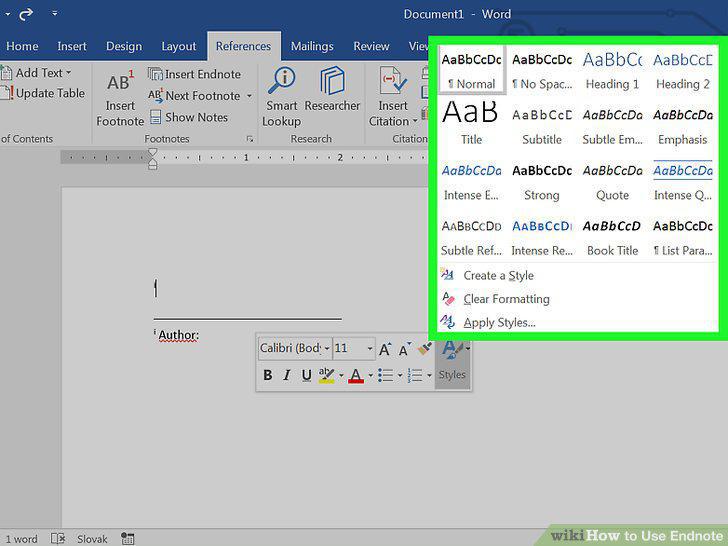Open the Layout ribbon tab
Viewport: 728px width, 546px height.
coord(179,46)
